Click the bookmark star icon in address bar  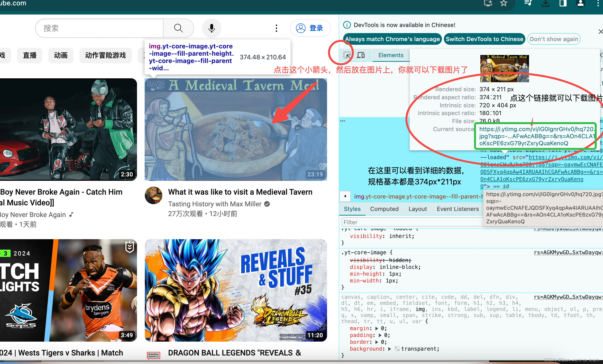coord(503,3)
